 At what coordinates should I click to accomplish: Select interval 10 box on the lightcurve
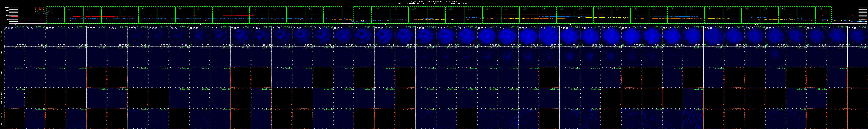[x=222, y=15]
